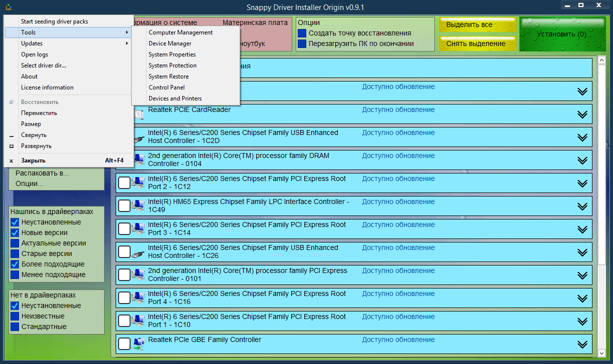The image size is (613, 364).
Task: Check Старые версии filter
Action: [15, 253]
